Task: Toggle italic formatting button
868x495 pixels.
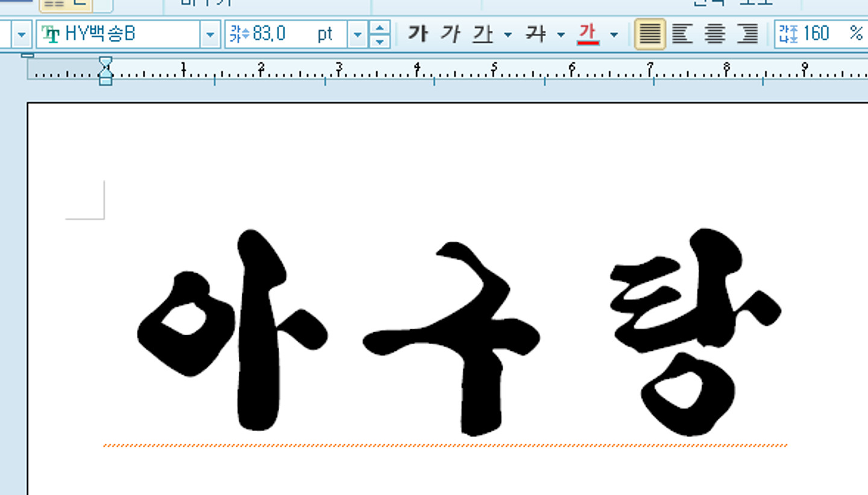Action: [x=450, y=34]
